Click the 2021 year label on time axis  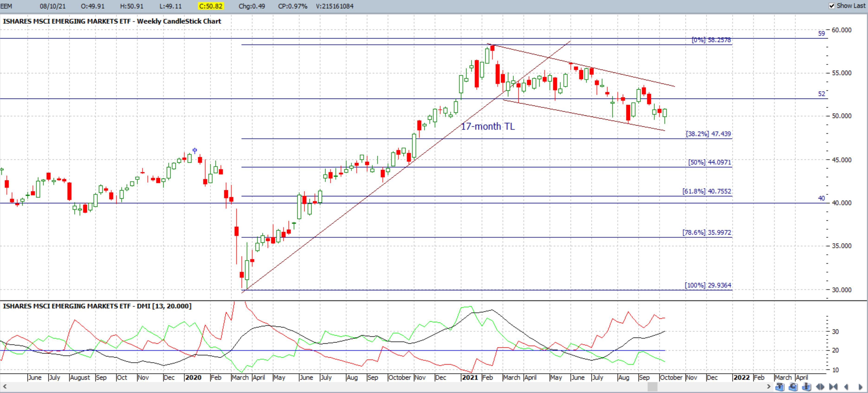(x=470, y=377)
